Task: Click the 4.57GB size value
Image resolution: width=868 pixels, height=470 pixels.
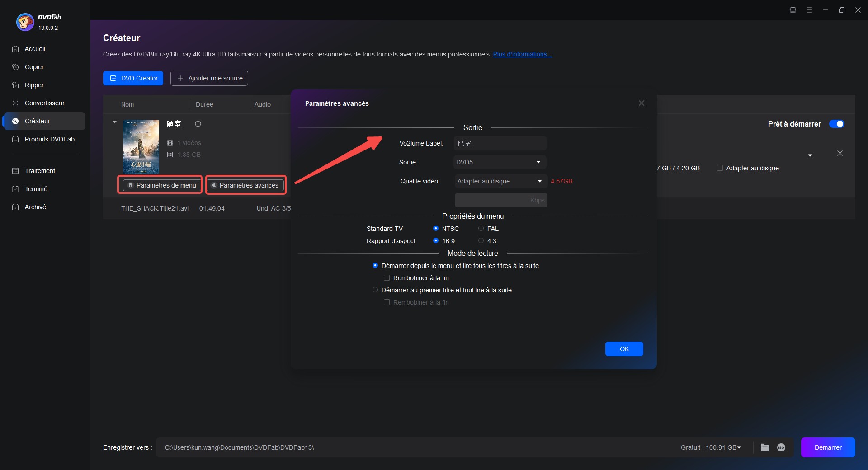Action: pos(561,181)
